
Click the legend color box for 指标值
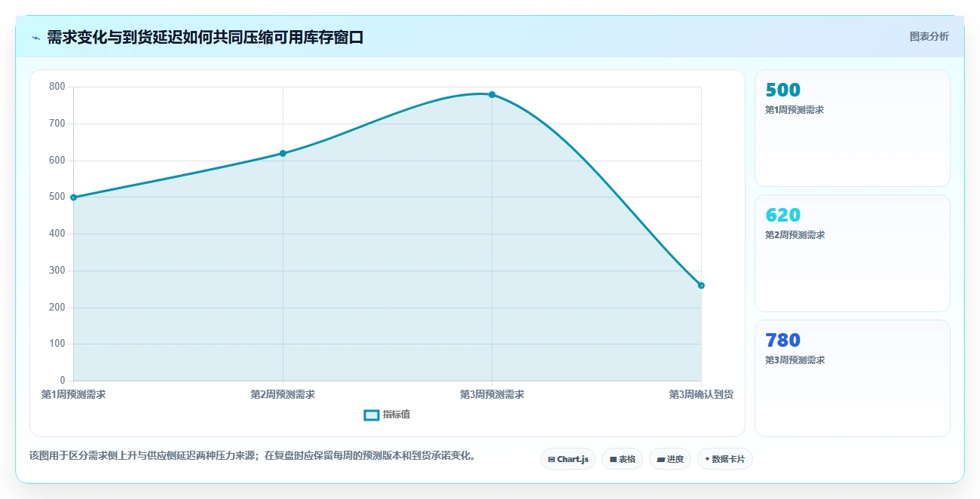click(371, 415)
